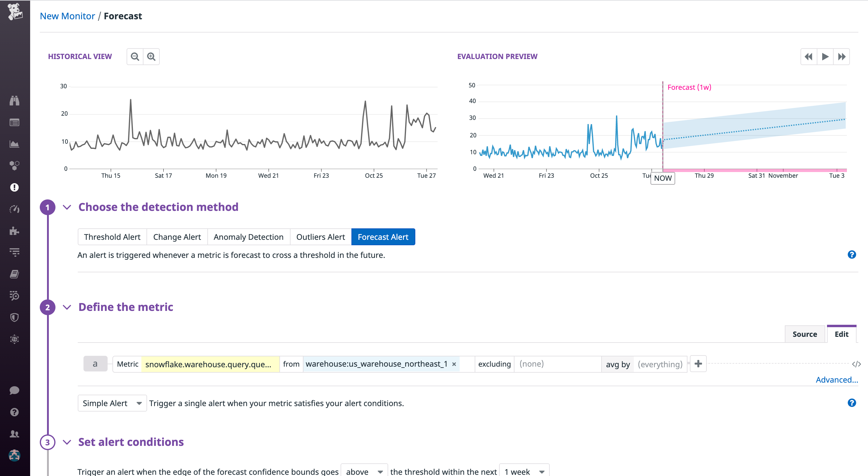868x476 pixels.
Task: Select the Anomaly Detection method
Action: pyautogui.click(x=248, y=237)
